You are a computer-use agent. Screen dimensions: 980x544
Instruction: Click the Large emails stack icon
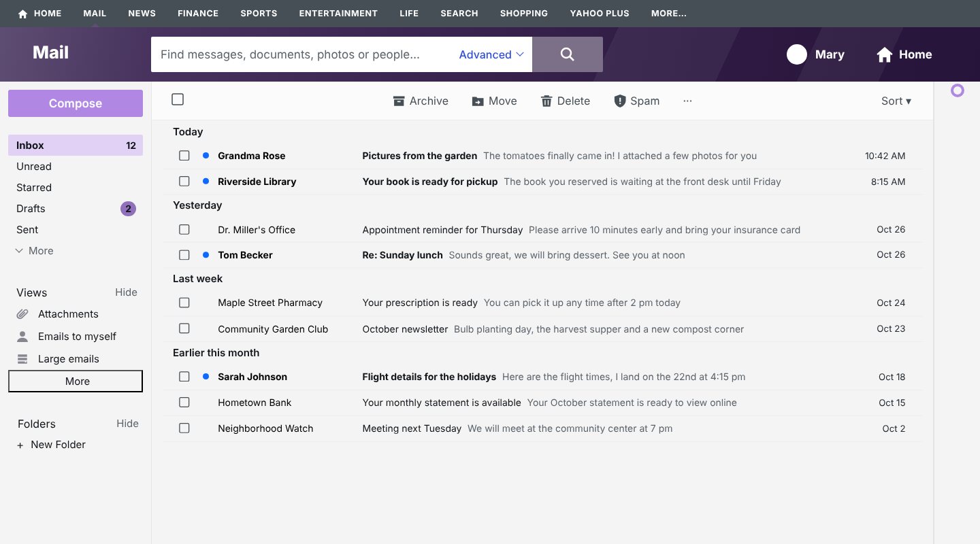click(x=23, y=359)
